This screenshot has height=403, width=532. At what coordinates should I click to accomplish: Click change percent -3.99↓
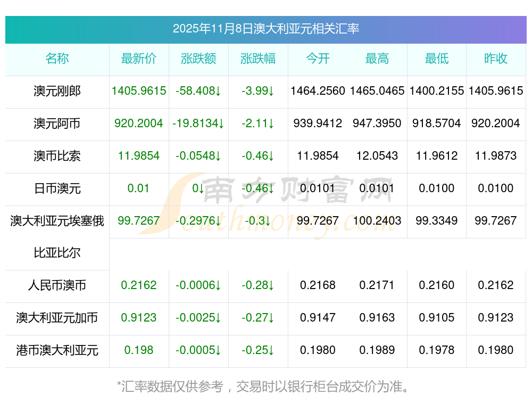(258, 91)
